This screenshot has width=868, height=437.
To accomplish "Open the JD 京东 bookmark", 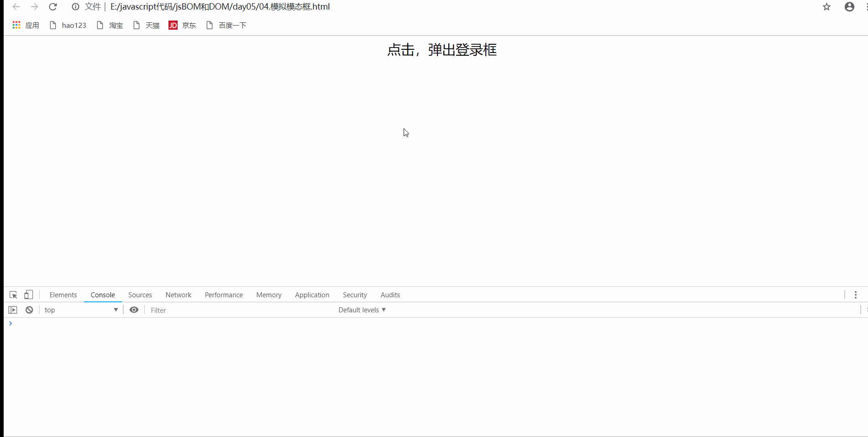I will coord(182,25).
